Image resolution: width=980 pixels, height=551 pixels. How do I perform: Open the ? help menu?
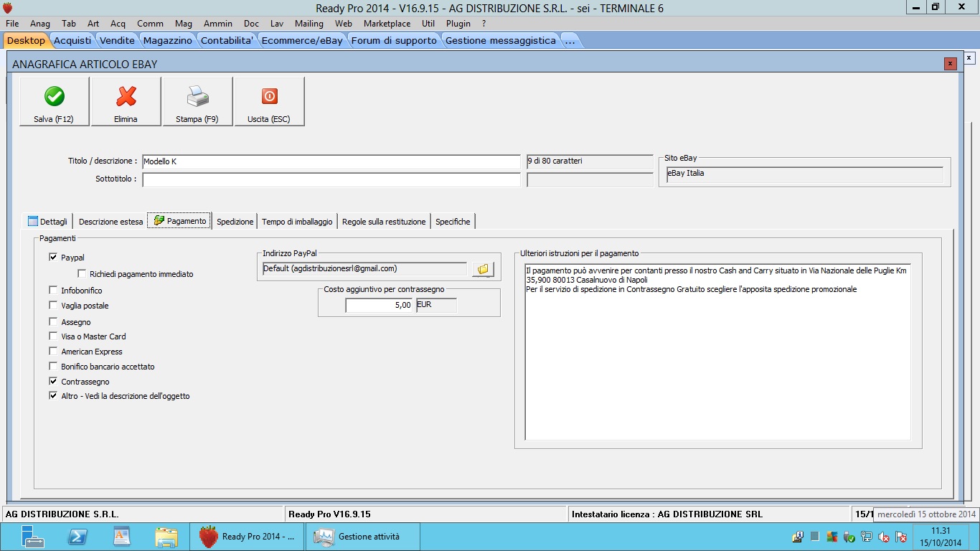484,24
